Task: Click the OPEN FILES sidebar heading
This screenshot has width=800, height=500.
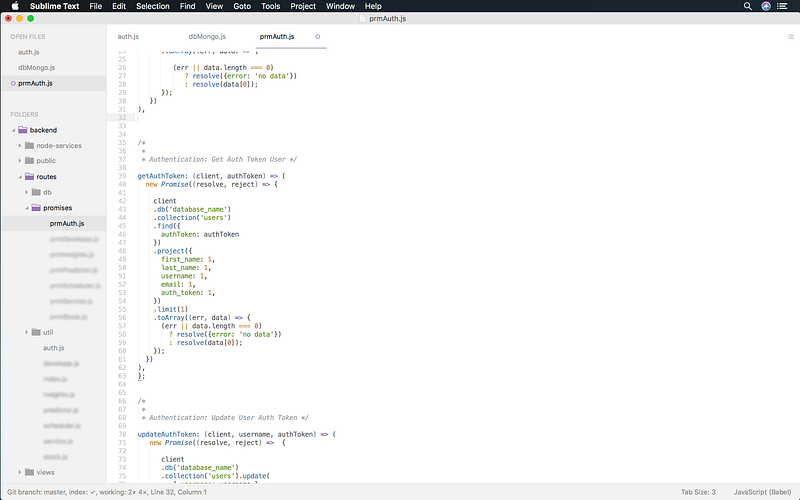Action: [x=28, y=37]
